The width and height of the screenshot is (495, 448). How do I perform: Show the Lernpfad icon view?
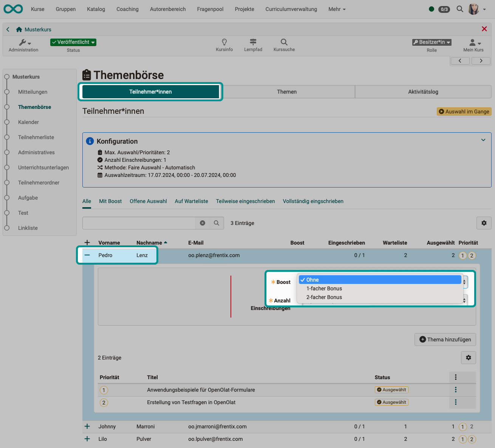click(253, 43)
